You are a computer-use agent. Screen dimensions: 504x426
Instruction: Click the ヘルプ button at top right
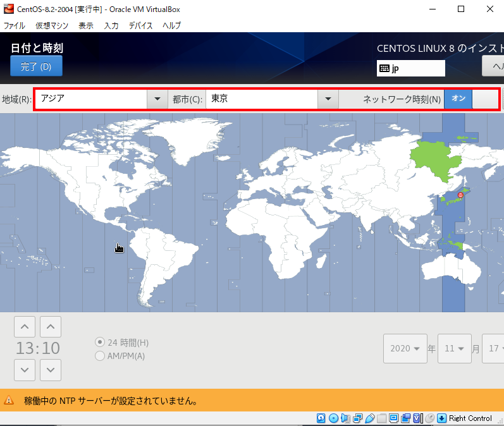(x=493, y=66)
